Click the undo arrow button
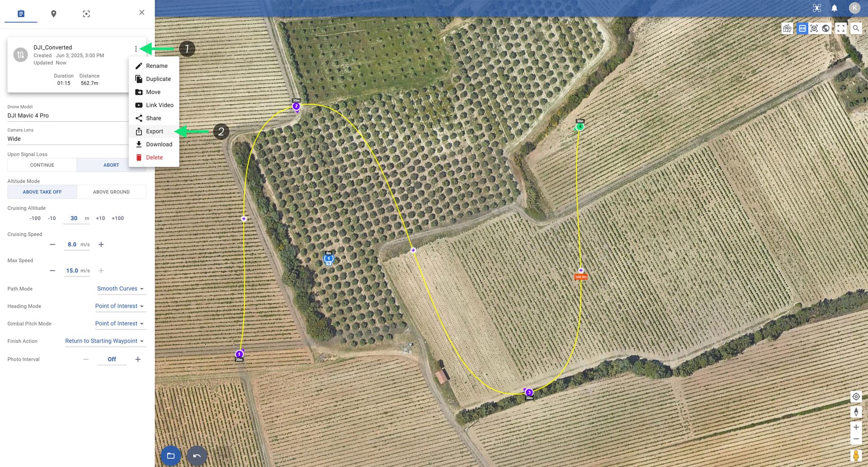Image resolution: width=868 pixels, height=467 pixels. click(x=197, y=456)
